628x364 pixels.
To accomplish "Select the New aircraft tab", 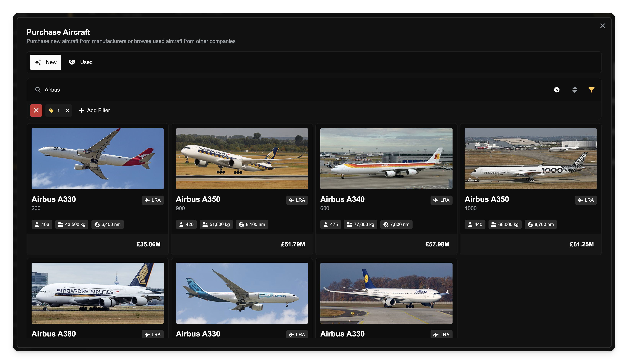I will click(x=46, y=62).
